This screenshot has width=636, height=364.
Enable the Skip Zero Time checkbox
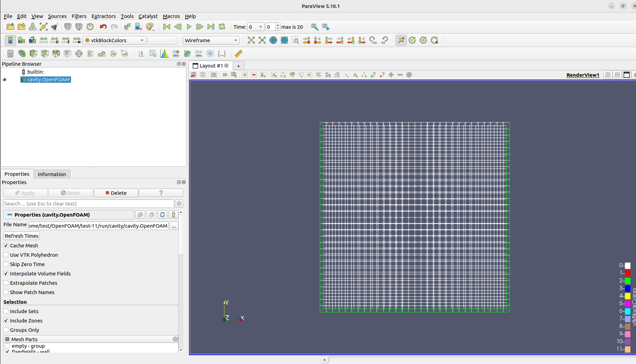click(6, 264)
